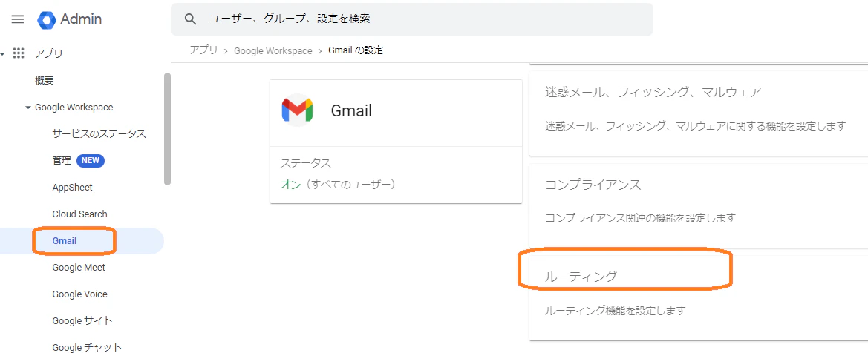Select AppSheet in the sidebar
This screenshot has width=868, height=353.
point(73,188)
